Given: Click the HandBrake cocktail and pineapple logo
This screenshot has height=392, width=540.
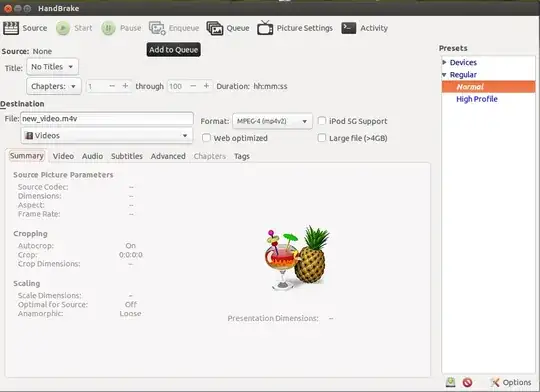Looking at the screenshot, I should tap(297, 258).
